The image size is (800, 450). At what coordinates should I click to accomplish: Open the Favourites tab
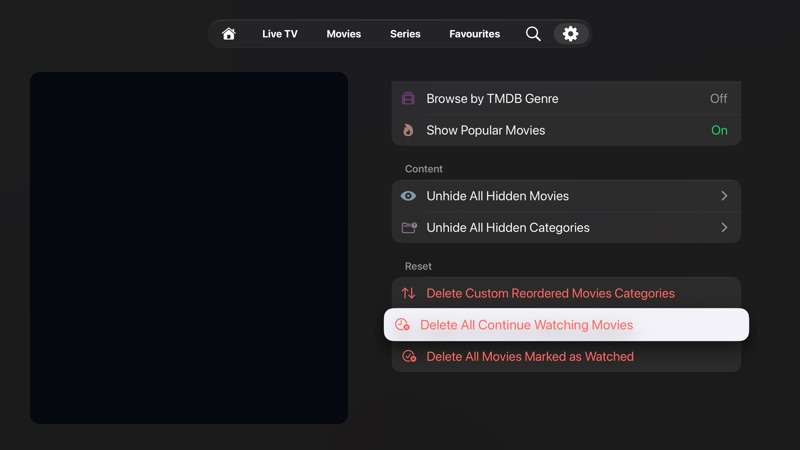pyautogui.click(x=474, y=34)
